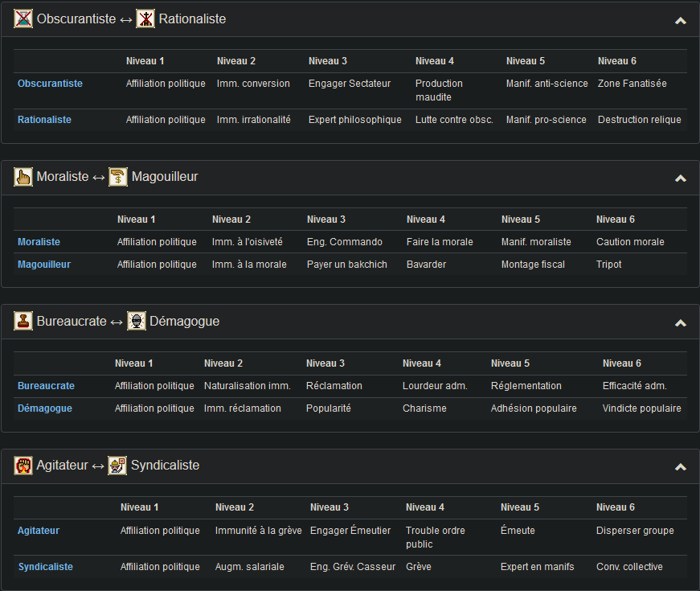This screenshot has width=700, height=591.
Task: Collapse the Bureaucrate ↔ Démagogue panel
Action: point(681,323)
